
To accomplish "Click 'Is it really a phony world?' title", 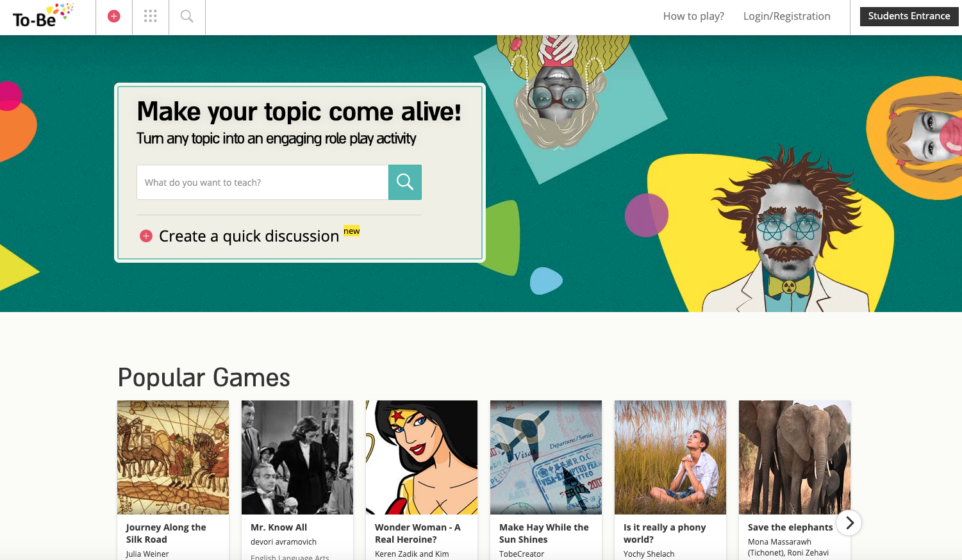I will 665,533.
